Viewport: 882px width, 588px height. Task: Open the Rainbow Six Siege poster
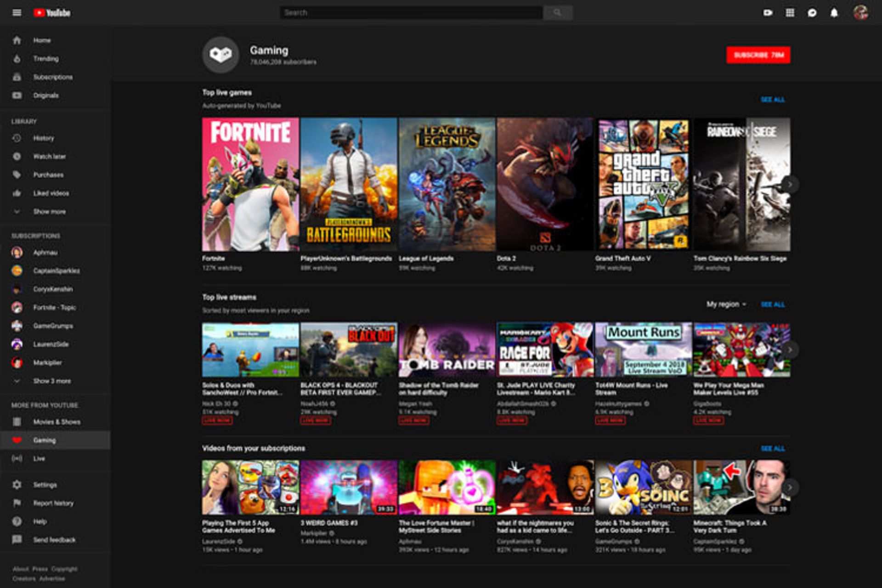(x=741, y=184)
